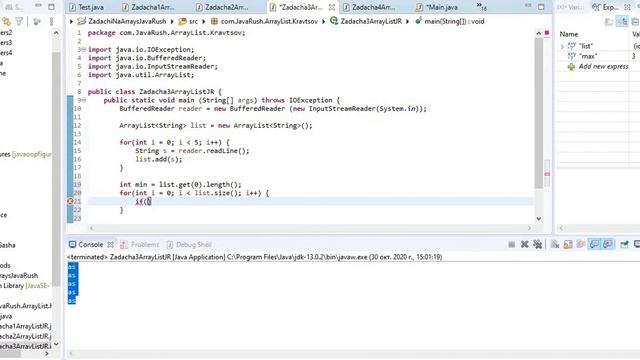Click the editor vertical scrollbar thumb
640x360 pixels.
pyautogui.click(x=539, y=113)
